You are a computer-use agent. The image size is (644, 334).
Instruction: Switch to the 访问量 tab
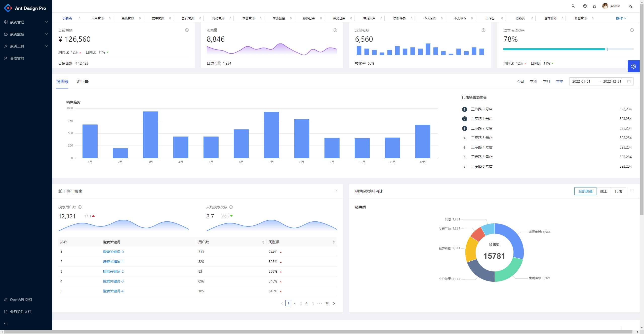pyautogui.click(x=82, y=81)
